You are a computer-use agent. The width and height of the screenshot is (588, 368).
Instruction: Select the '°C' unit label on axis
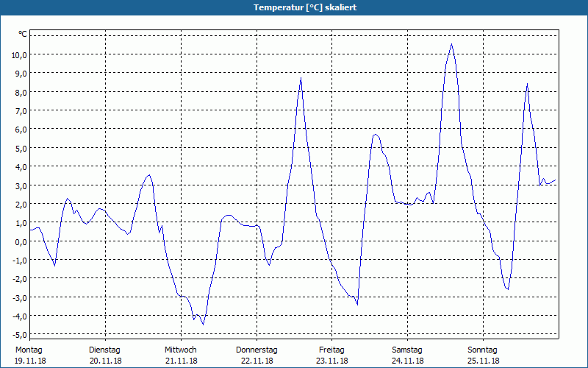coord(23,34)
